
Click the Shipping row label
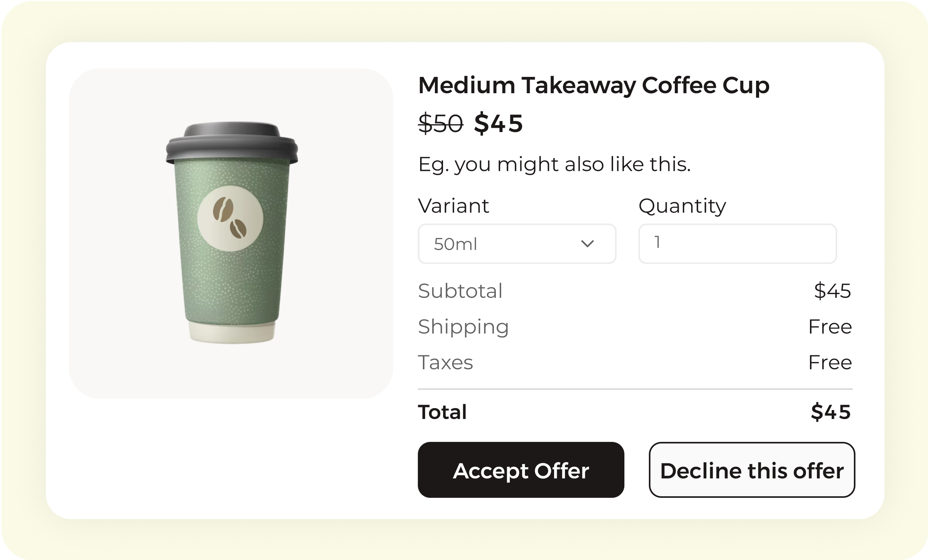click(463, 327)
